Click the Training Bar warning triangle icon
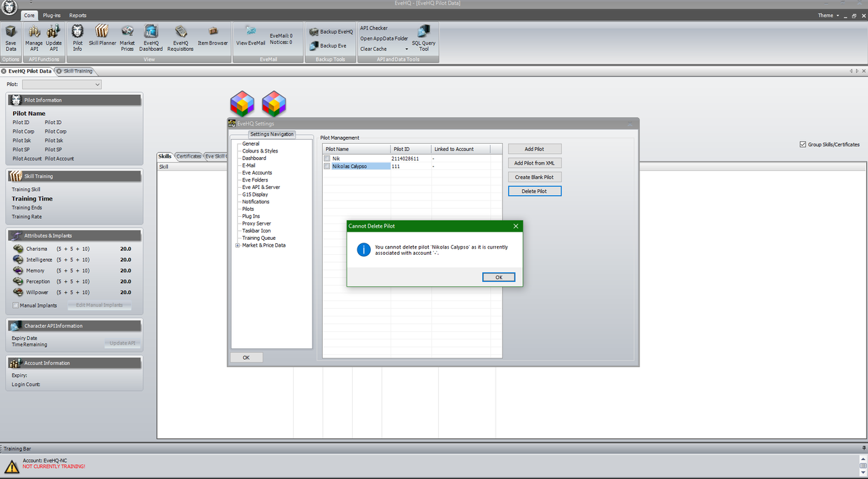868x479 pixels. 12,466
